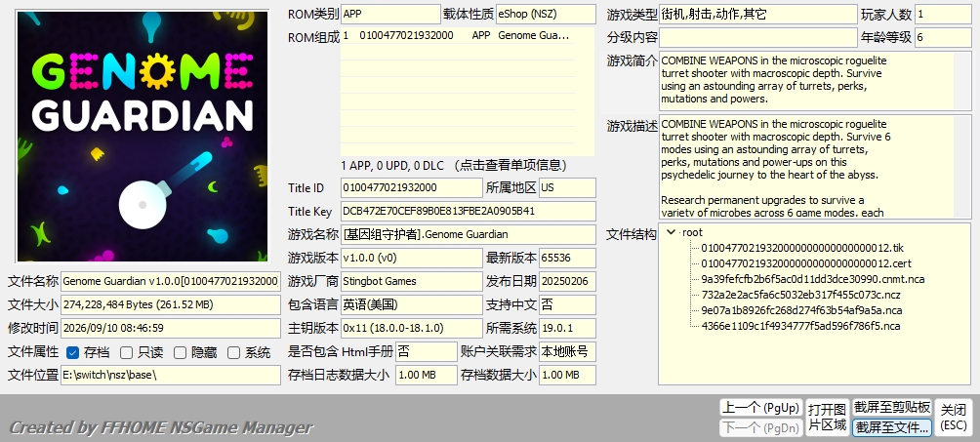The image size is (980, 442).
Task: Check the 隐藏 hidden attribute box
Action: tap(180, 352)
